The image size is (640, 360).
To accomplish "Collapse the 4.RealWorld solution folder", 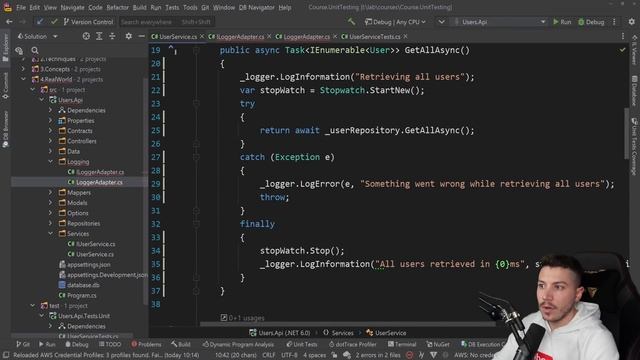I will point(23,79).
